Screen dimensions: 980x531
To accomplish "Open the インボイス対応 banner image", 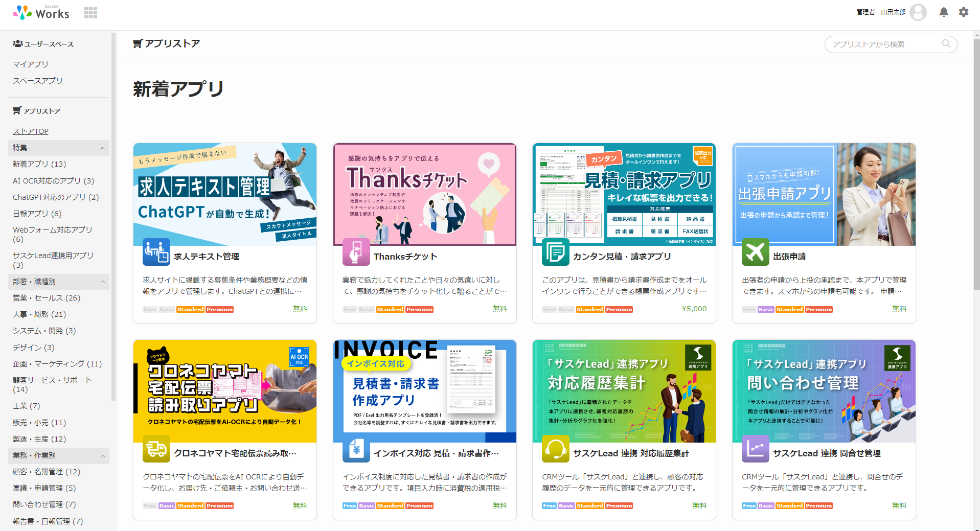I will coord(425,391).
